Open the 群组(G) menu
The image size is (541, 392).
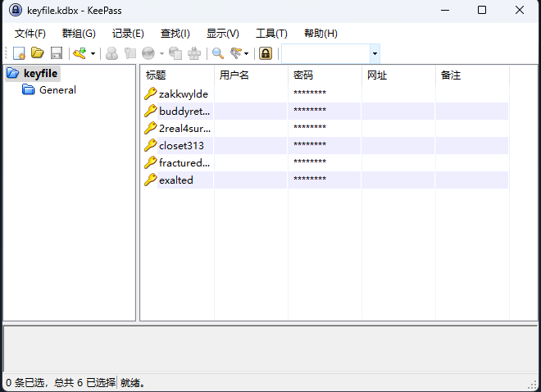pyautogui.click(x=79, y=34)
